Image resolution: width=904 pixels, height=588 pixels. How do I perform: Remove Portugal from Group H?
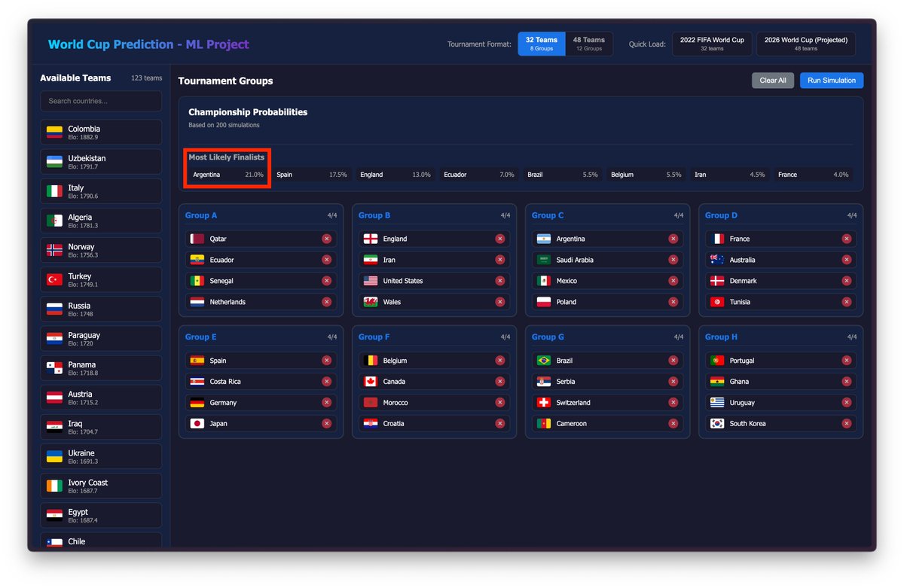(x=846, y=361)
